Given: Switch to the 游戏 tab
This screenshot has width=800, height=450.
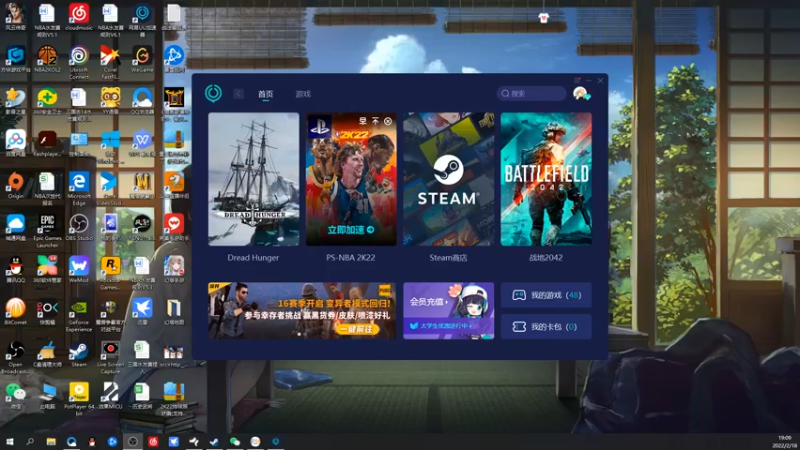Looking at the screenshot, I should pos(303,94).
